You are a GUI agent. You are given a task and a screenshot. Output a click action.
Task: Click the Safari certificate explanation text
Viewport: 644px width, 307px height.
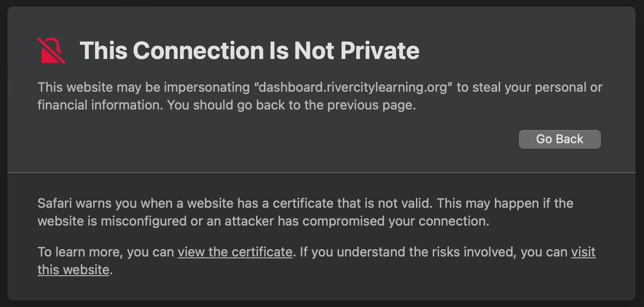[x=305, y=212]
